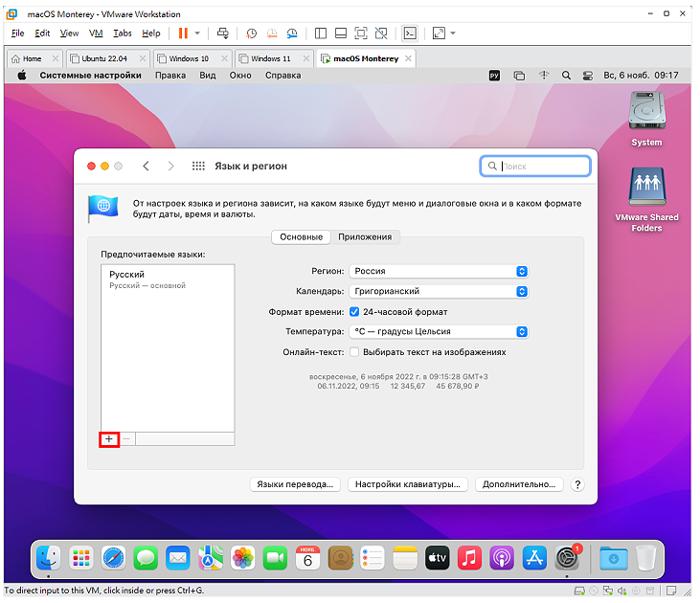
Task: Open VMware Edit menu
Action: pyautogui.click(x=42, y=33)
